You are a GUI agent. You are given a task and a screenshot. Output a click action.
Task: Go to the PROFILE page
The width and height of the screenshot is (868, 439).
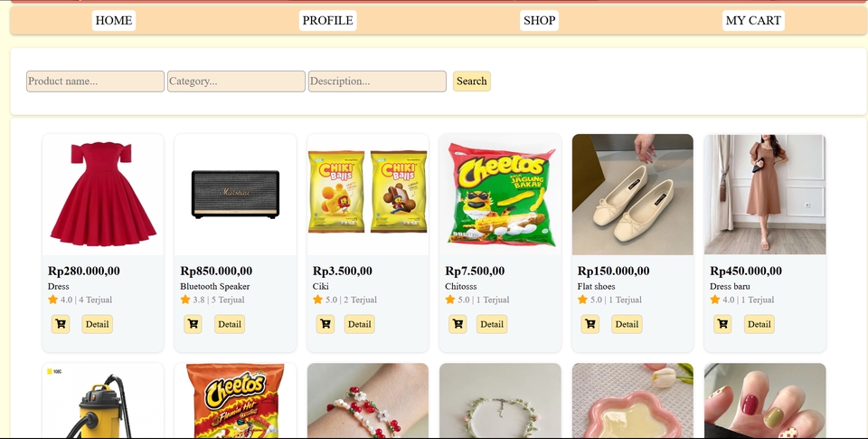point(327,21)
